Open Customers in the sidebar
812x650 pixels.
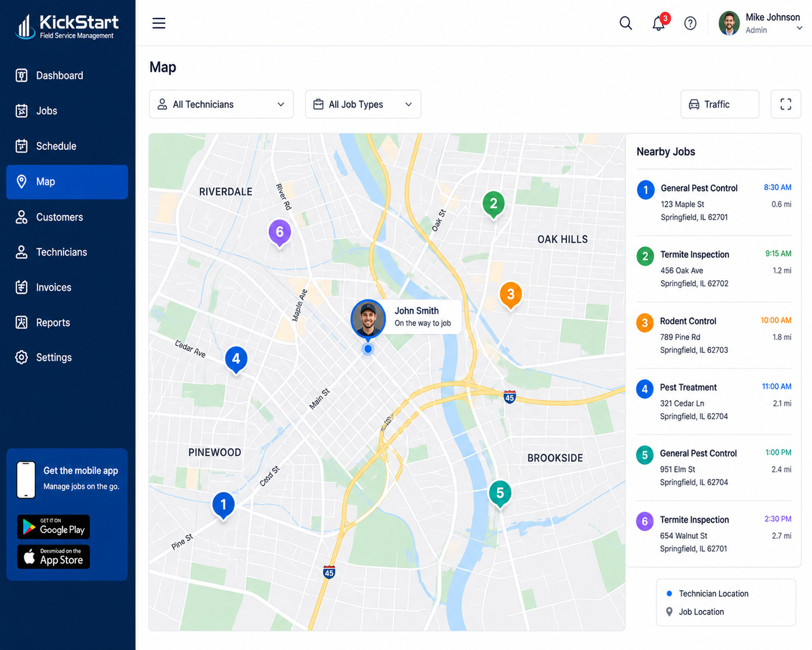[x=67, y=217]
